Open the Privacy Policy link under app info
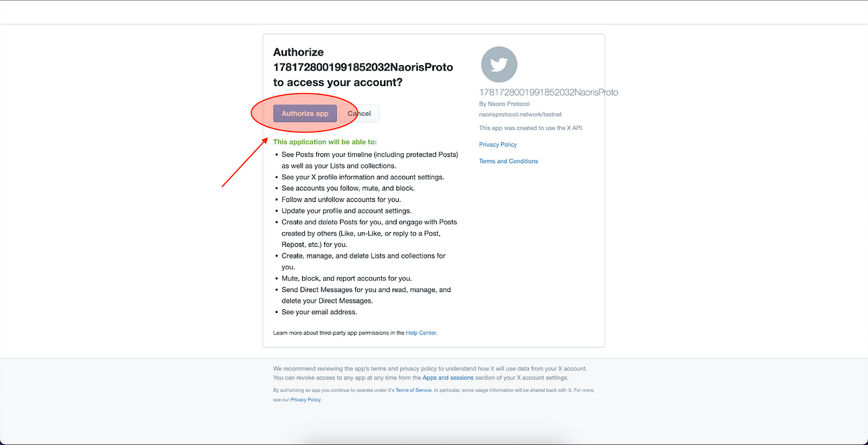Image resolution: width=868 pixels, height=445 pixels. coord(498,144)
